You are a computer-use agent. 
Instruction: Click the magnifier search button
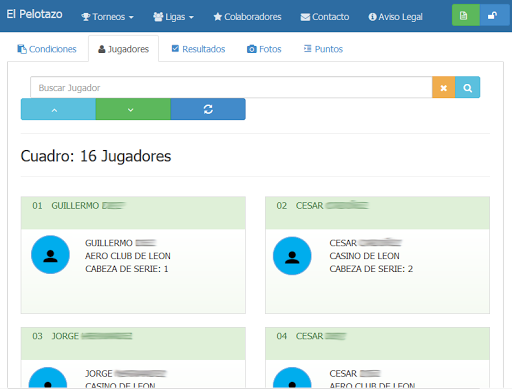468,88
